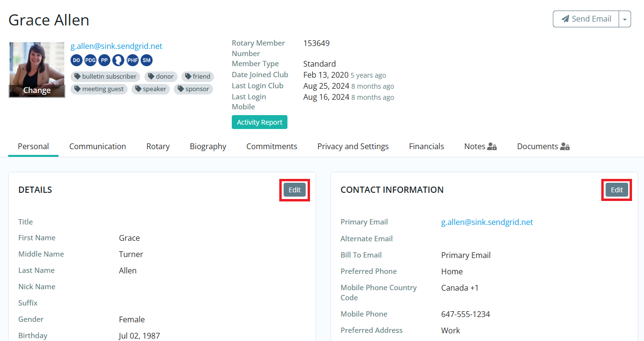Open the Communication tab

pos(97,147)
